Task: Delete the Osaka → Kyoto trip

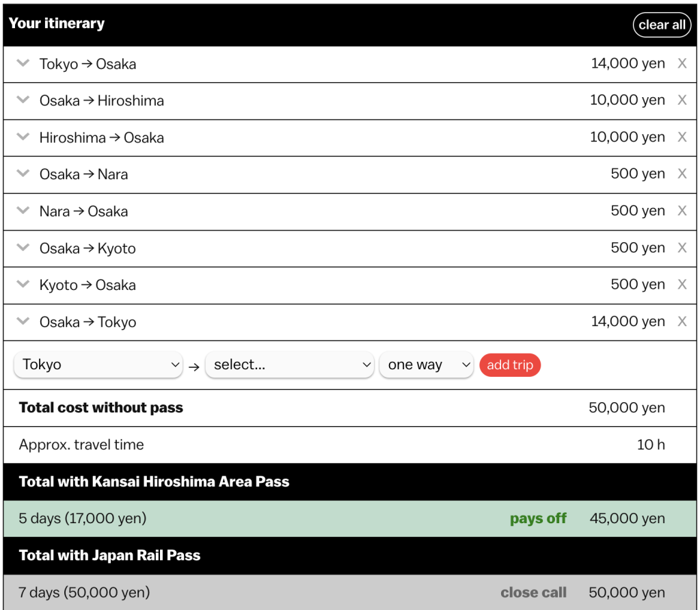Action: tap(682, 248)
